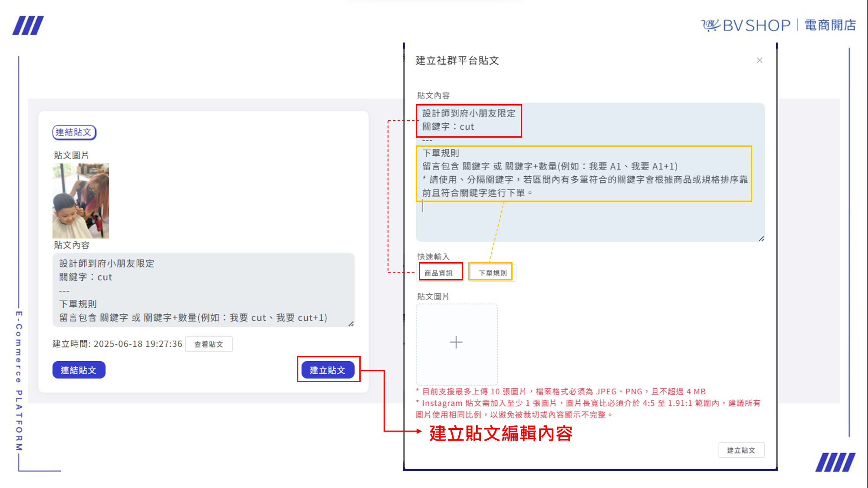Open 查看貼文 next to creation time
Viewport: 868px width, 488px height.
(209, 344)
